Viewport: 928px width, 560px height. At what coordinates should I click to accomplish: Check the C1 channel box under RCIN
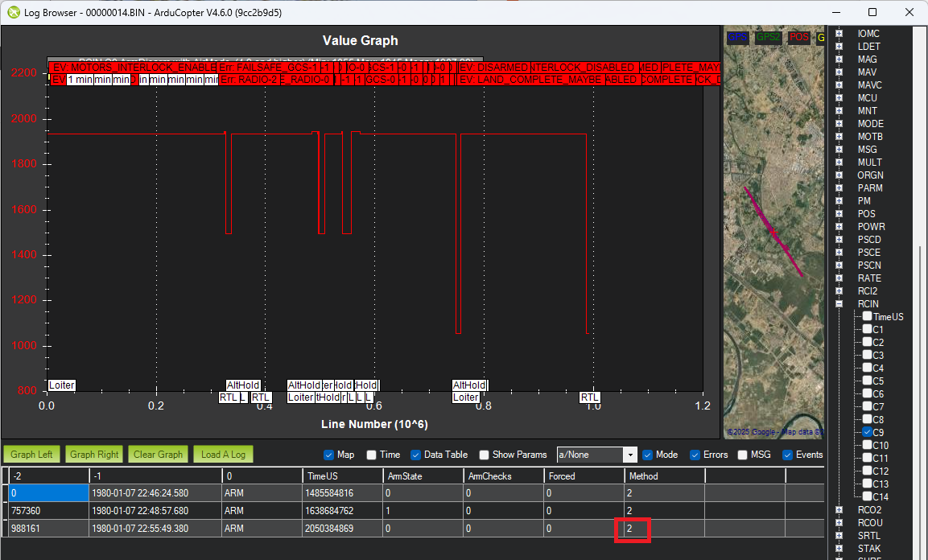[x=867, y=329]
